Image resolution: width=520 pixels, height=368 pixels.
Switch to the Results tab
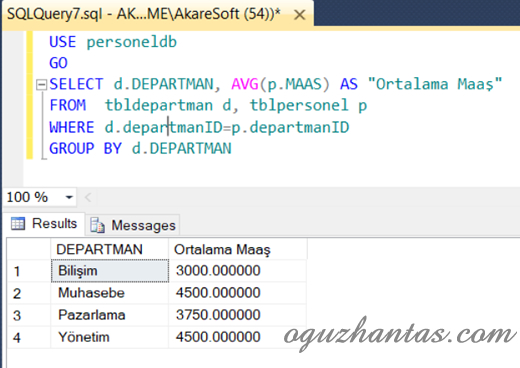coord(44,224)
